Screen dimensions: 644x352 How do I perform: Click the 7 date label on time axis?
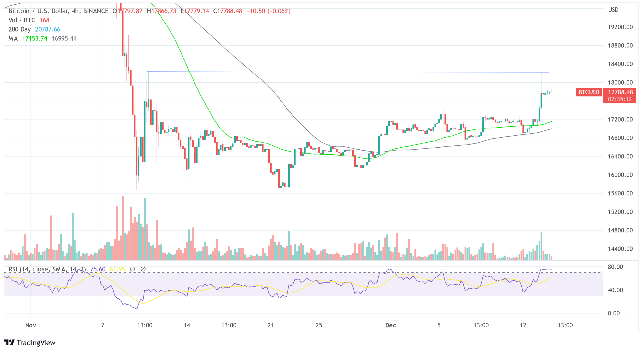(103, 325)
